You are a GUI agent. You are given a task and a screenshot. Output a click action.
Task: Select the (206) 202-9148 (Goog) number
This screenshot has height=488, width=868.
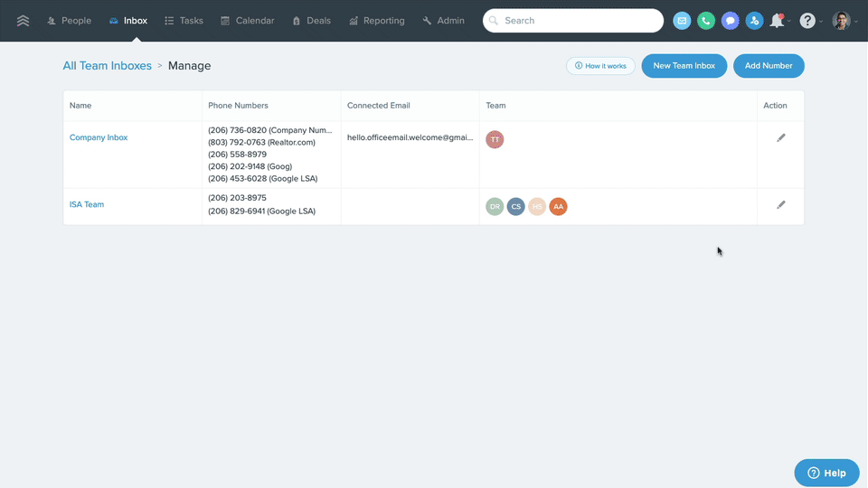coord(250,166)
